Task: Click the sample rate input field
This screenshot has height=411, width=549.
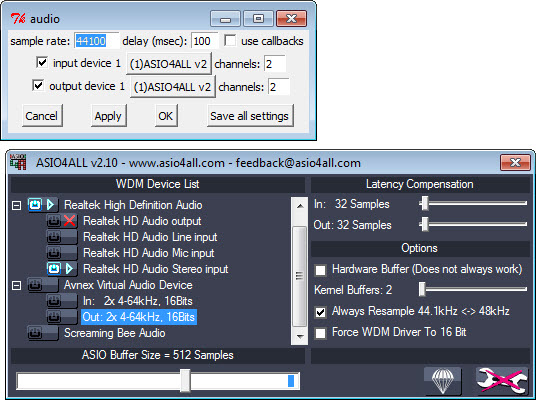Action: pos(96,41)
